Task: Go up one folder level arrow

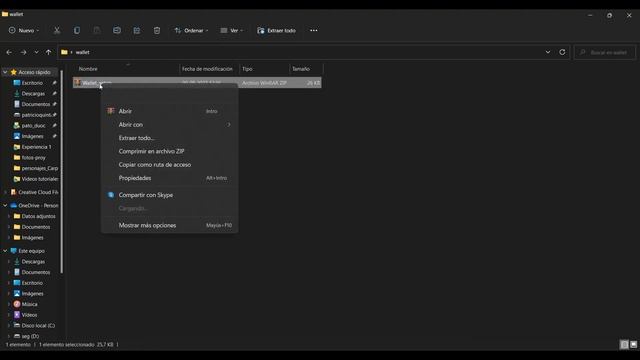Action: click(x=49, y=52)
